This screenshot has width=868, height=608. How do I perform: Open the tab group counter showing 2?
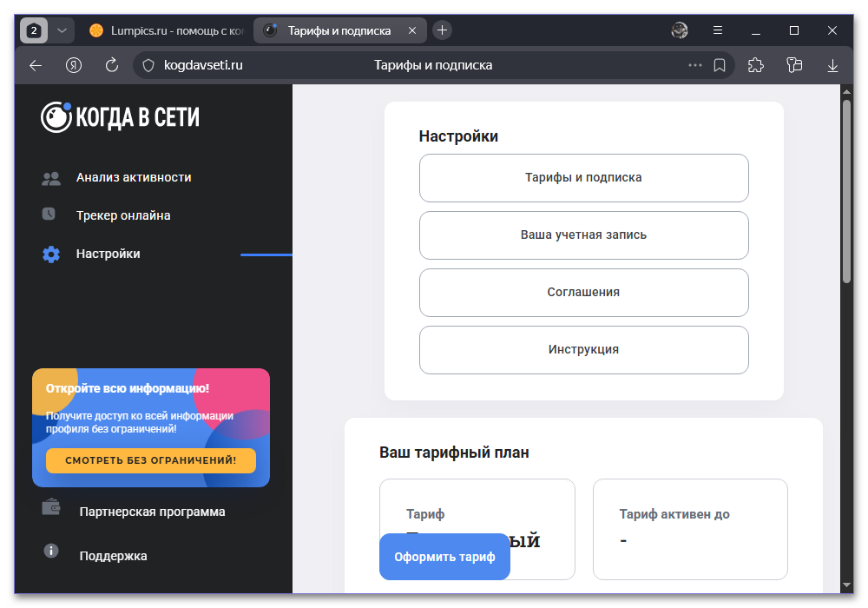click(x=34, y=30)
